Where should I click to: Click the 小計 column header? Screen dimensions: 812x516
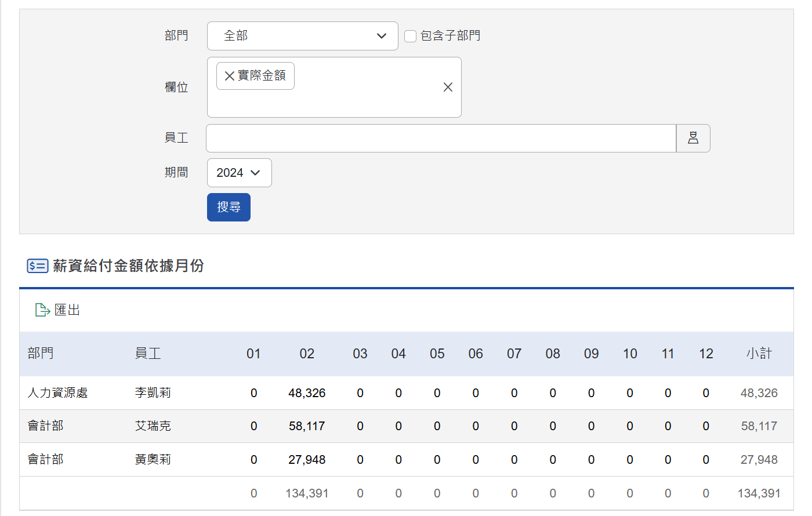pyautogui.click(x=759, y=354)
